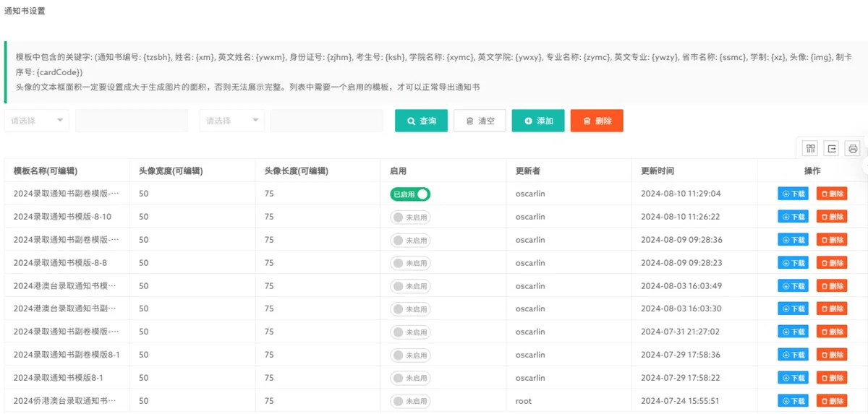868x414 pixels.
Task: Delete template updated 2024-07-31 21:27:02
Action: coord(832,332)
